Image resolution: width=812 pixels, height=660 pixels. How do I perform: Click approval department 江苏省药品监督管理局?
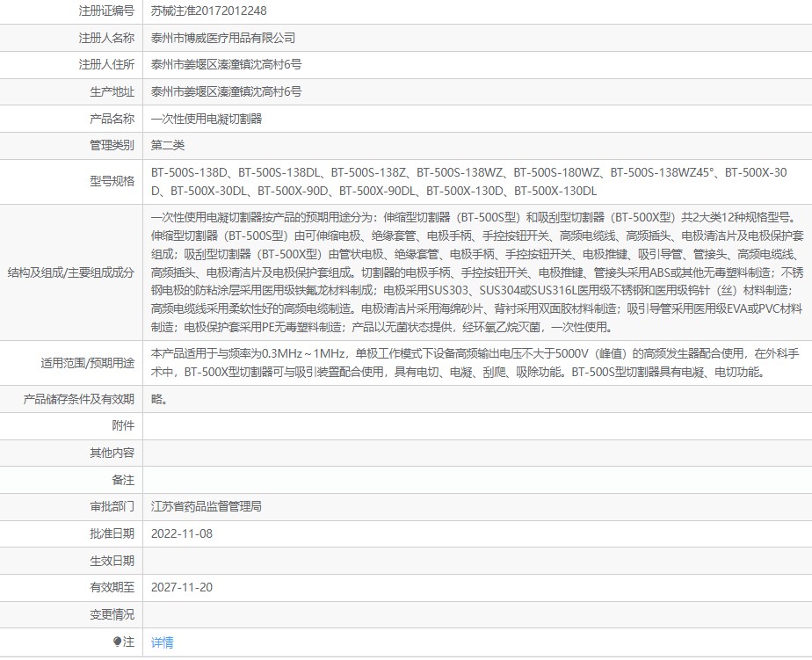[x=207, y=507]
